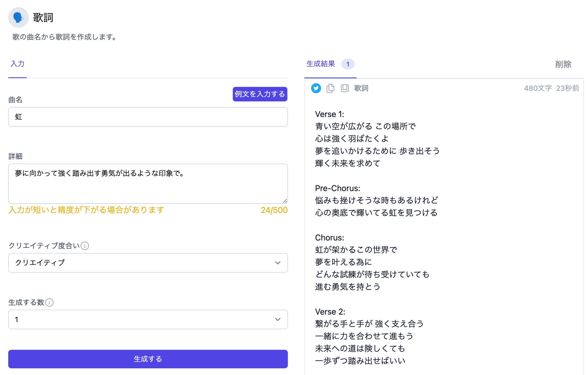
Task: Click the 削除 link
Action: [563, 64]
